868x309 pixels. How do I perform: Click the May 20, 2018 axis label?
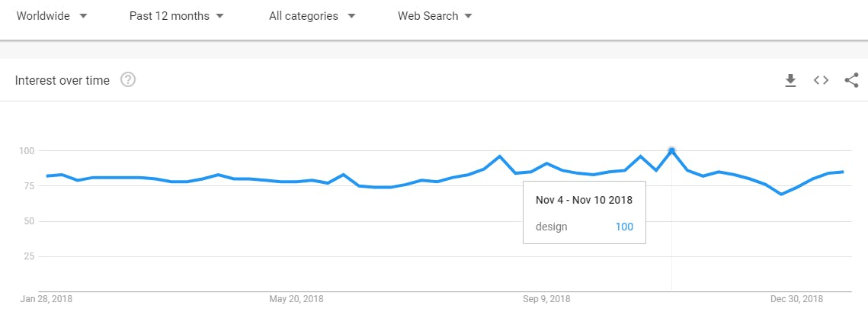[296, 299]
